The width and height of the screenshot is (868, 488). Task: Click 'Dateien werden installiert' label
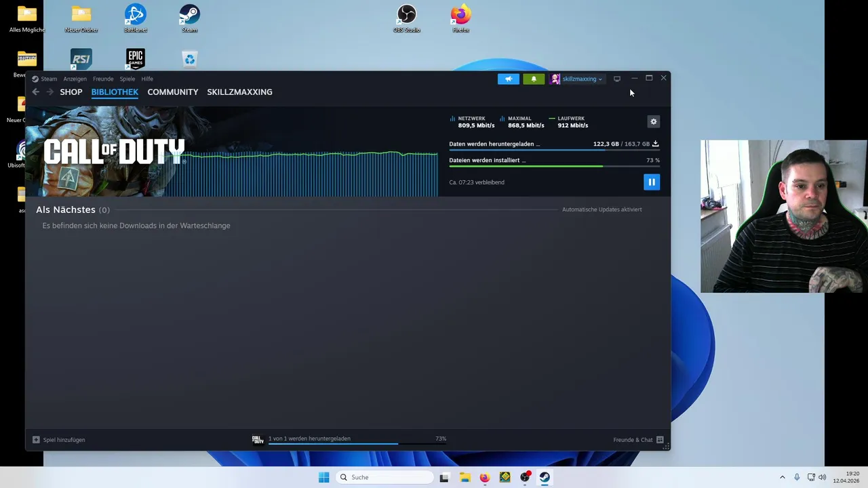tap(487, 160)
